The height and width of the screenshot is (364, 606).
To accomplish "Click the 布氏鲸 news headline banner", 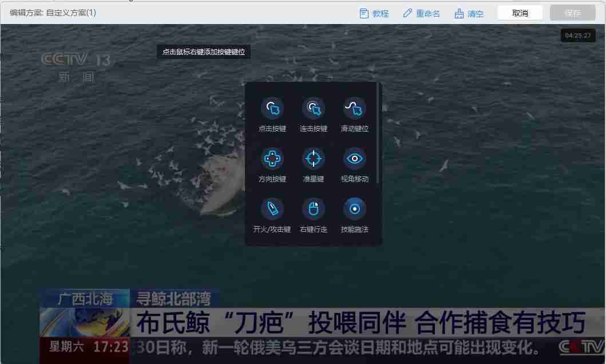I will [359, 323].
